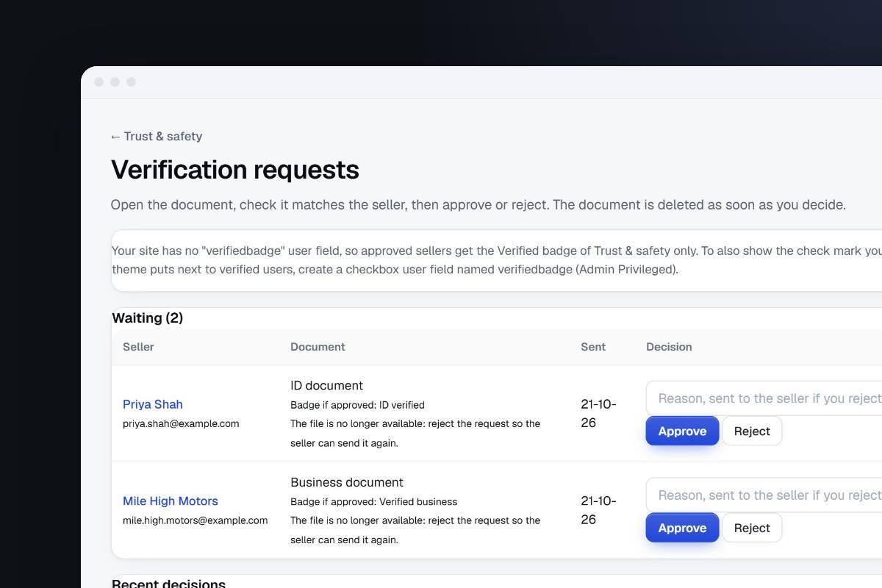The height and width of the screenshot is (588, 882).
Task: Open Priya Shah's seller profile
Action: click(153, 404)
